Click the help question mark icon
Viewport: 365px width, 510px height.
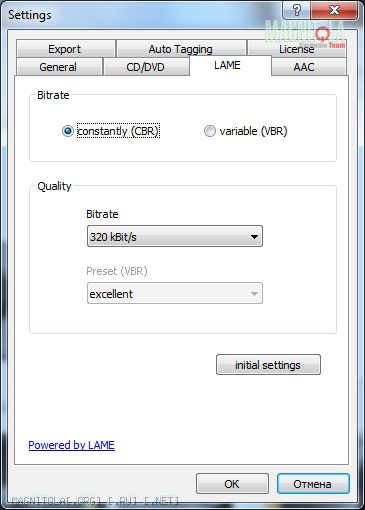296,10
